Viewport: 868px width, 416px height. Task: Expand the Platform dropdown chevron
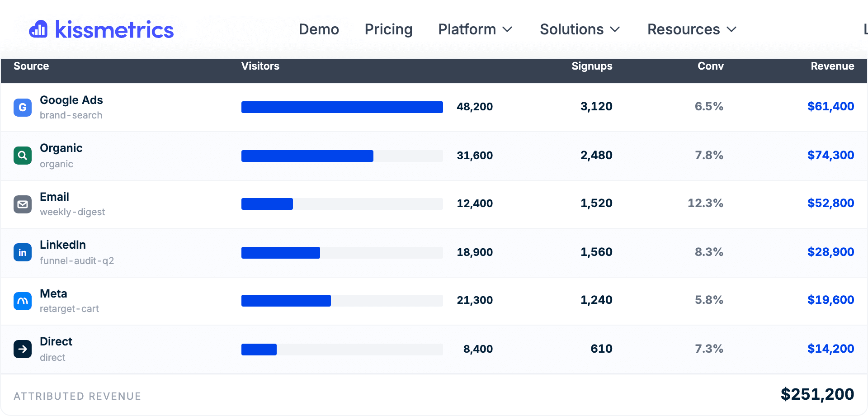click(x=507, y=30)
